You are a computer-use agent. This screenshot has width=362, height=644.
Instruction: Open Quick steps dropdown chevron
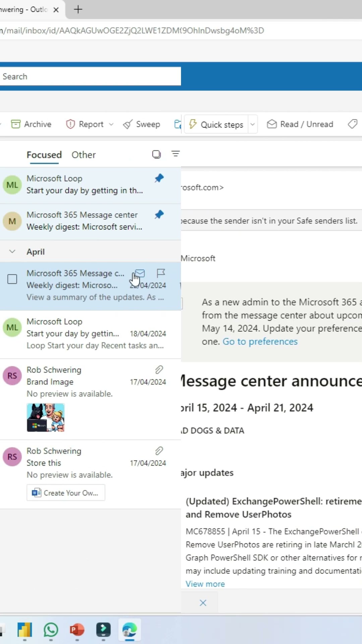pyautogui.click(x=253, y=124)
